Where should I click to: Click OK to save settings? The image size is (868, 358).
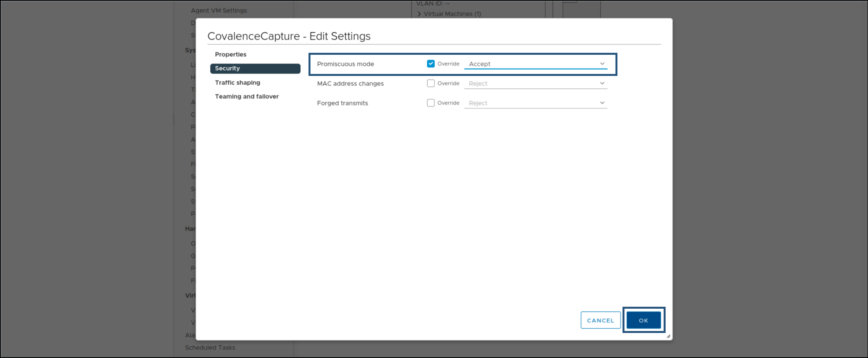[644, 320]
